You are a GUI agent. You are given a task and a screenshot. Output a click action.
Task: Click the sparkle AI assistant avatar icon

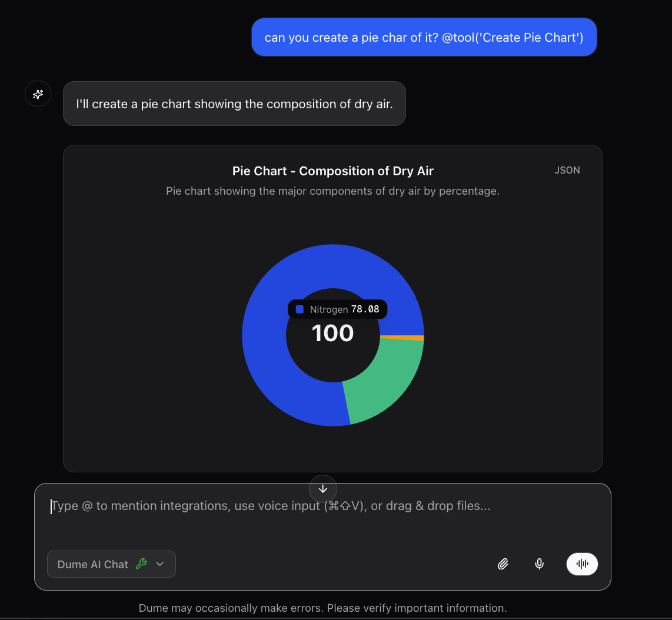[x=38, y=93]
